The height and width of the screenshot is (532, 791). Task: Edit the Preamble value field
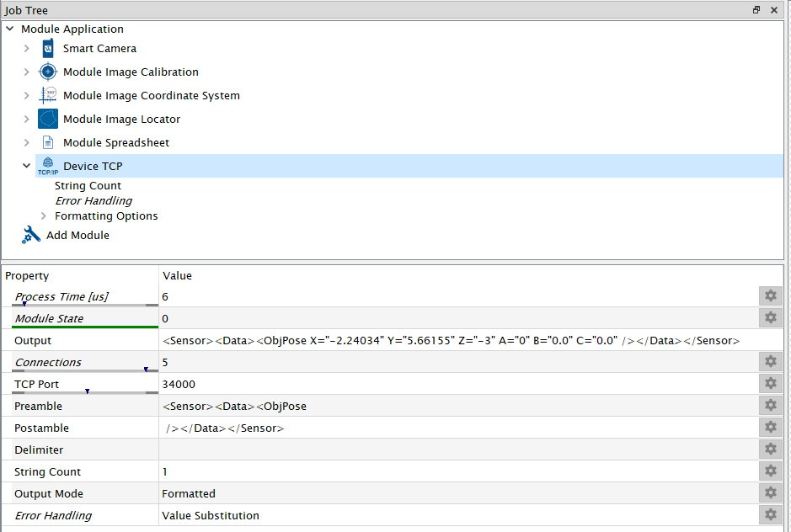(458, 406)
